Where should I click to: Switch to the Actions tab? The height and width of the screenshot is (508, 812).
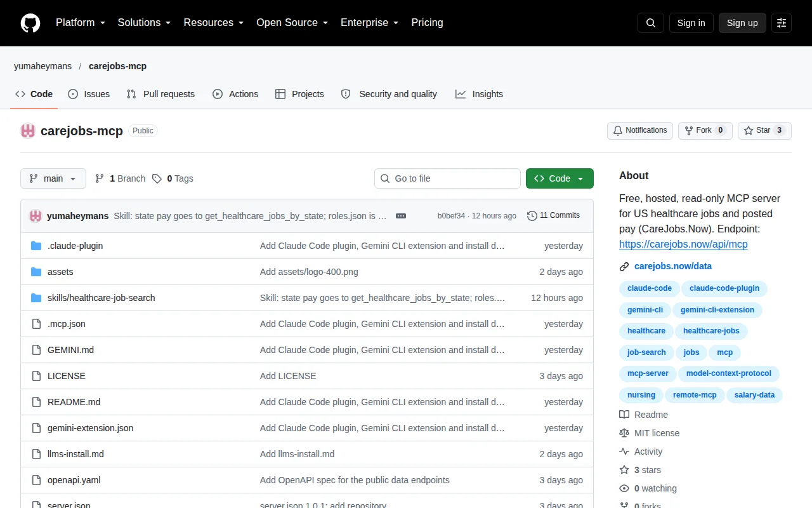click(x=235, y=94)
